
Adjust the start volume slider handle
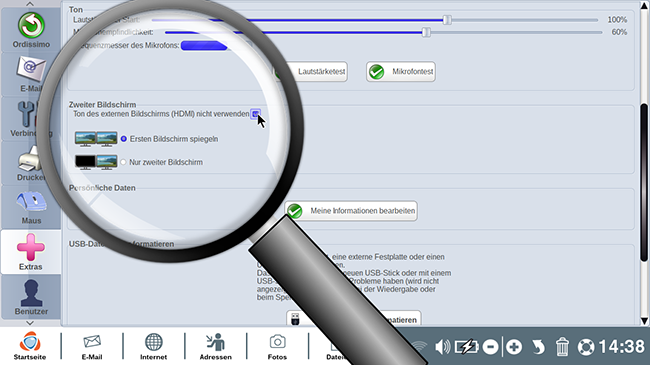pos(447,20)
